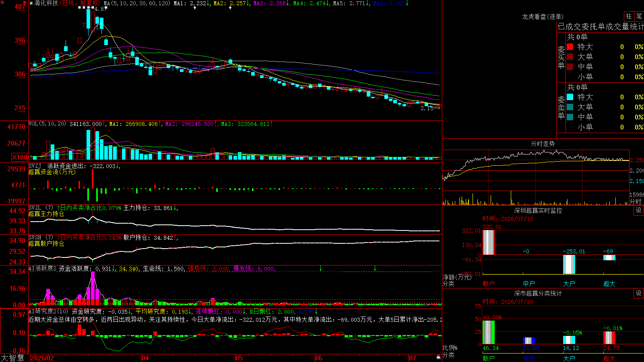Click the small red square top-left corner icon
This screenshot has width=644, height=362.
(2, 2)
